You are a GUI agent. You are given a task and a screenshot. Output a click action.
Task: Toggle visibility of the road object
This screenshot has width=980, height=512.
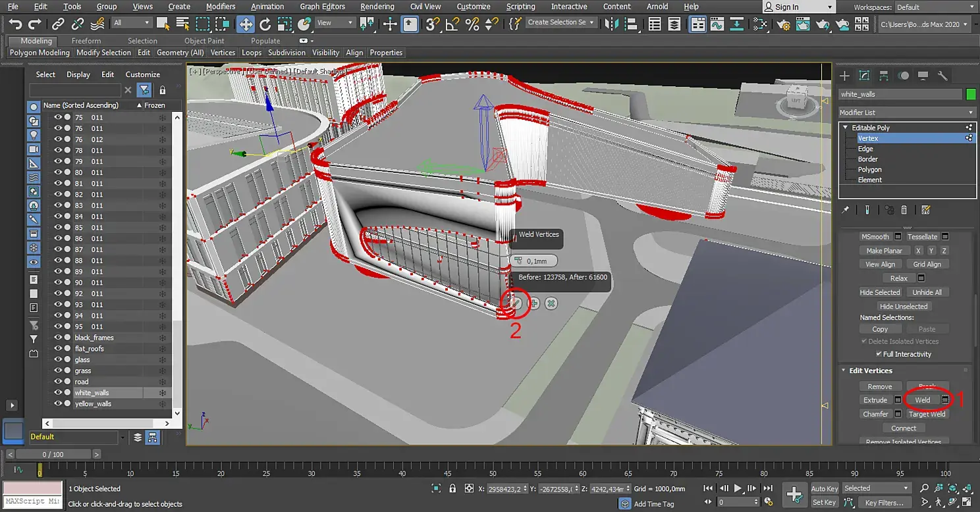58,382
